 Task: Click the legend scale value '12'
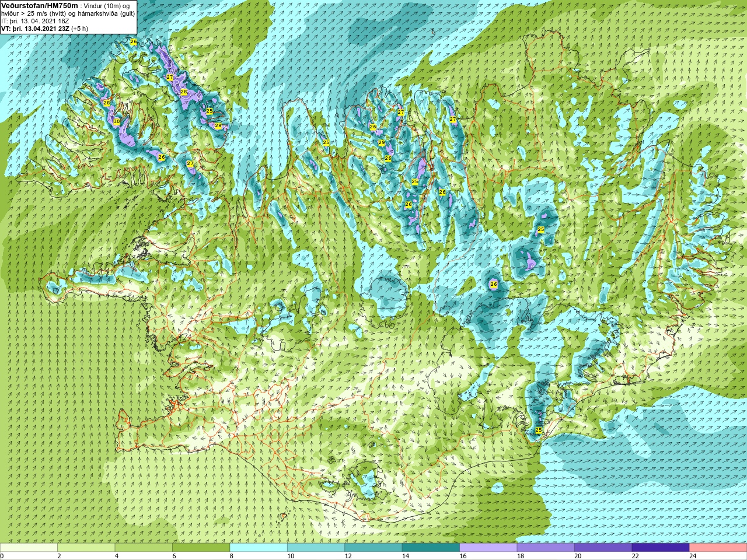(x=348, y=556)
